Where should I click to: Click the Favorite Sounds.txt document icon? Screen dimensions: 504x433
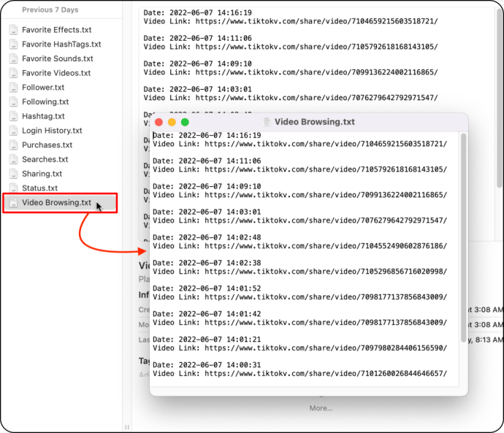(13, 58)
